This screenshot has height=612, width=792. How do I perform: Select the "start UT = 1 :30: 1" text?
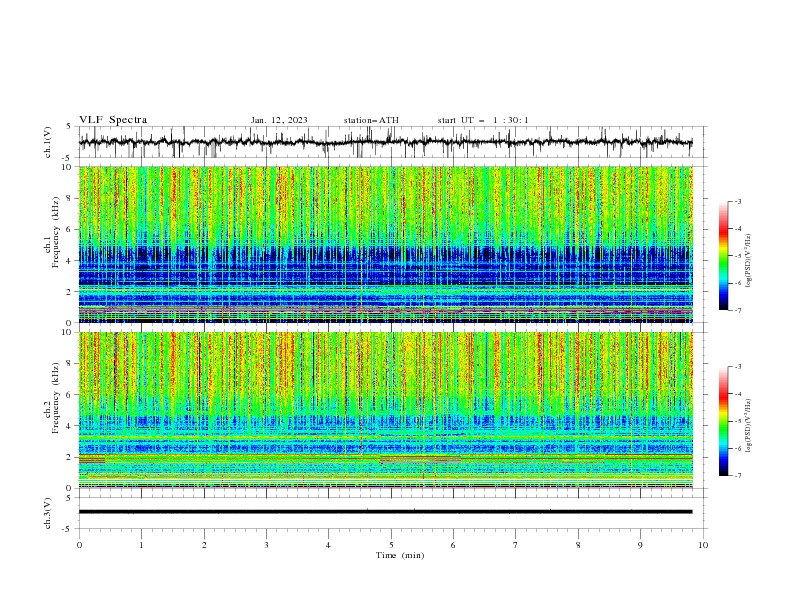483,120
